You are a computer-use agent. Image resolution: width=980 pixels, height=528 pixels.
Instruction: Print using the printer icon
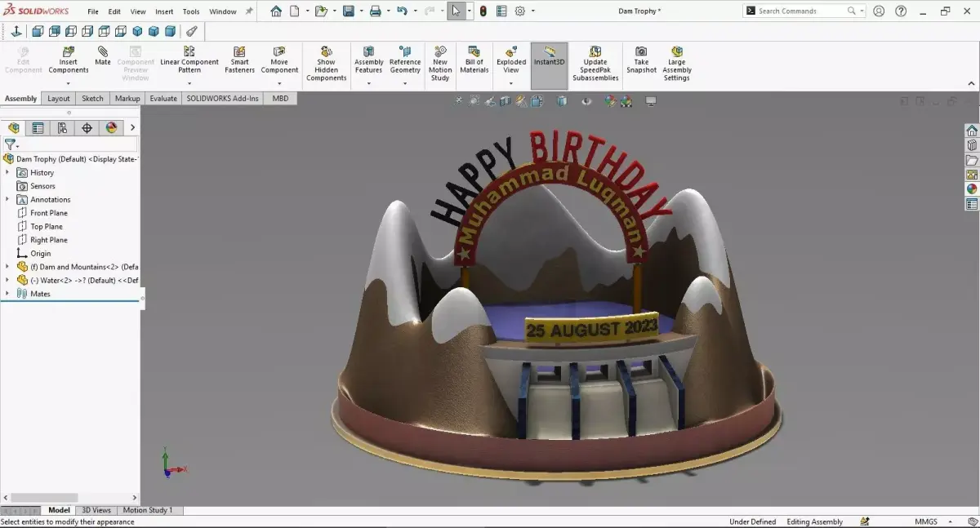tap(375, 11)
